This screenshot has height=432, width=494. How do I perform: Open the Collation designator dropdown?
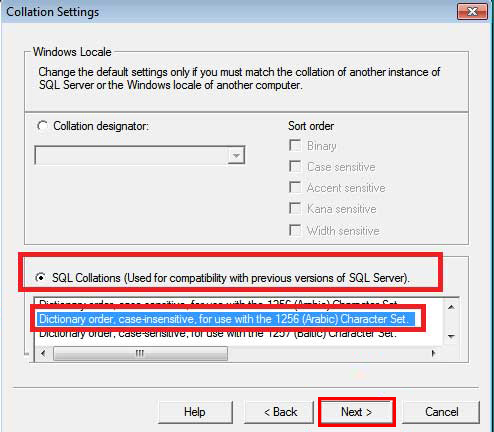tap(236, 155)
